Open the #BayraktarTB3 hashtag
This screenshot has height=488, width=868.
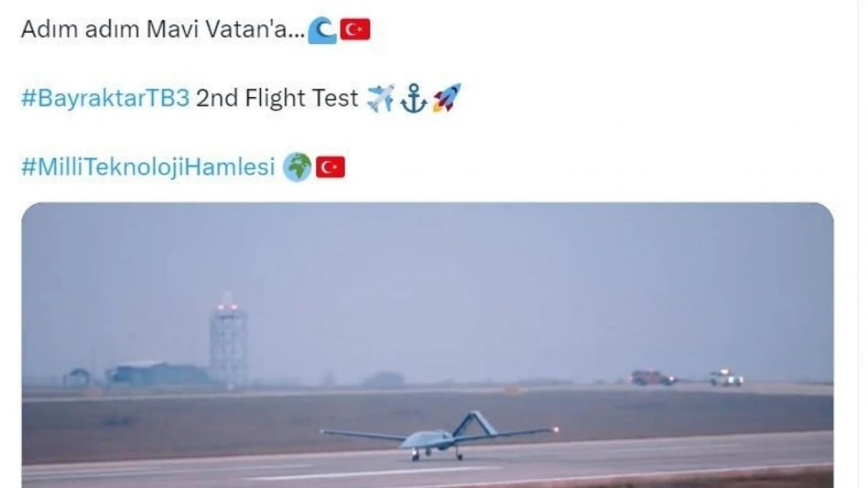pyautogui.click(x=105, y=98)
